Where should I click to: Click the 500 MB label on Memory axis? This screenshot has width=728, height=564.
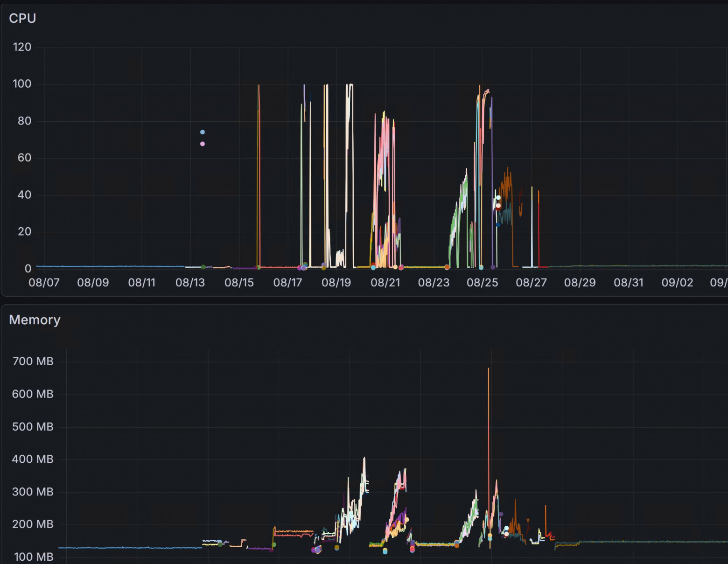click(33, 426)
